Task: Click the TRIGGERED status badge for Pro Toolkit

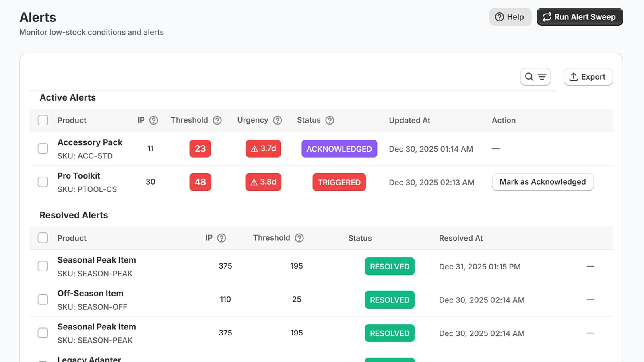Action: (x=339, y=182)
